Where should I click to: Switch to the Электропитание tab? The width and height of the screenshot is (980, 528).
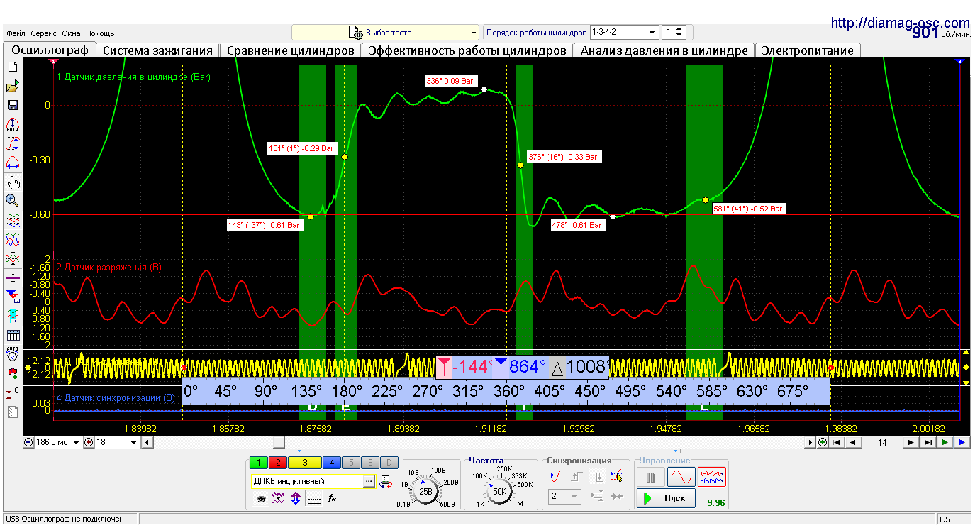click(808, 50)
